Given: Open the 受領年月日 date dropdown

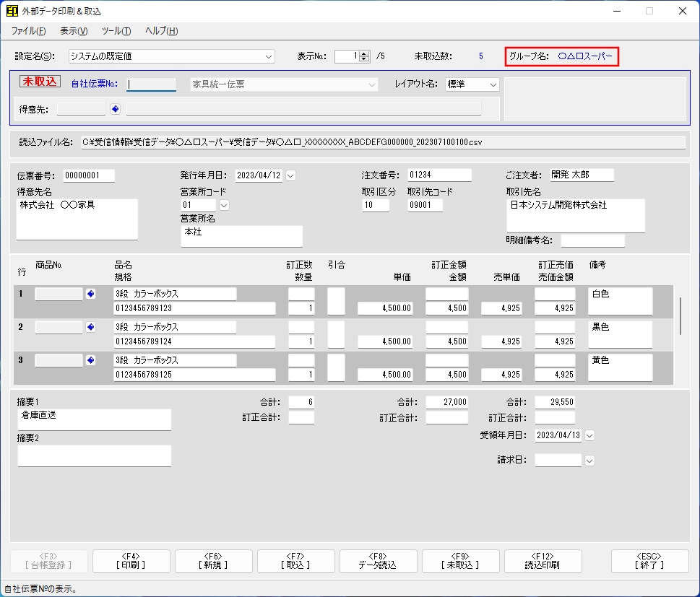Looking at the screenshot, I should point(589,435).
